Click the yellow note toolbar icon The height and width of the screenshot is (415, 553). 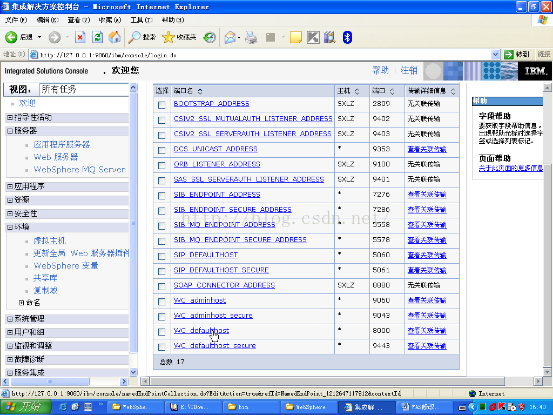click(x=296, y=37)
